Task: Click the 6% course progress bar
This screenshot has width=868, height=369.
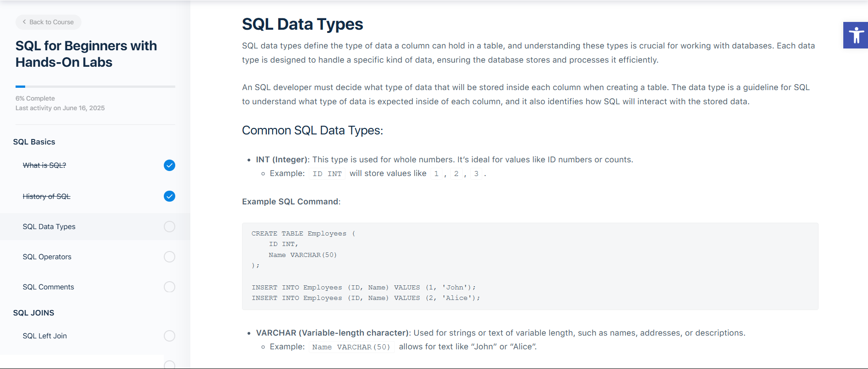Action: pos(95,86)
